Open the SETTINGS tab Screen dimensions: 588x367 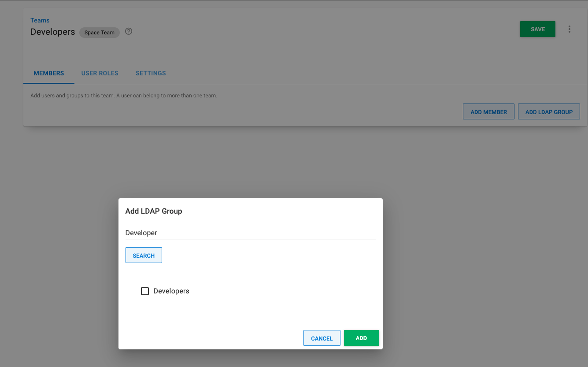(151, 73)
